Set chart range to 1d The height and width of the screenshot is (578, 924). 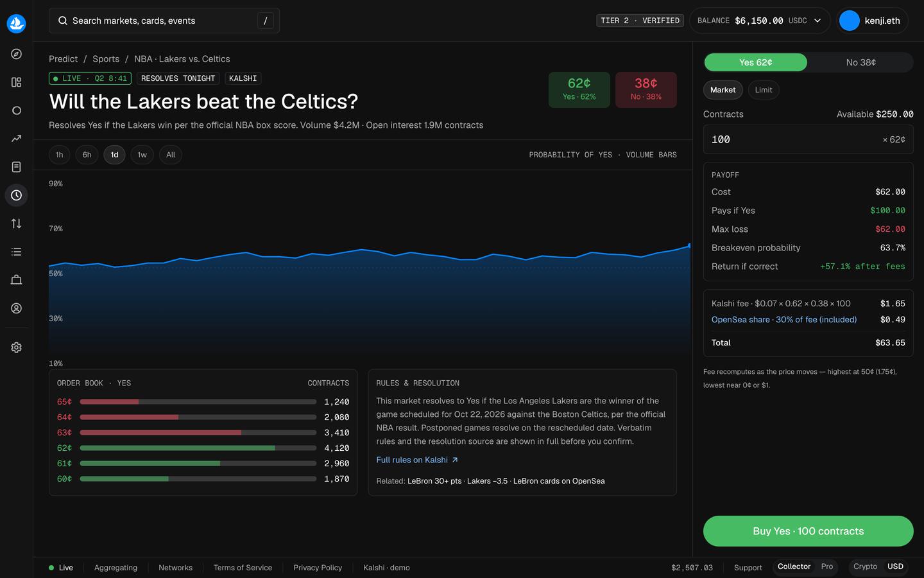pyautogui.click(x=114, y=155)
